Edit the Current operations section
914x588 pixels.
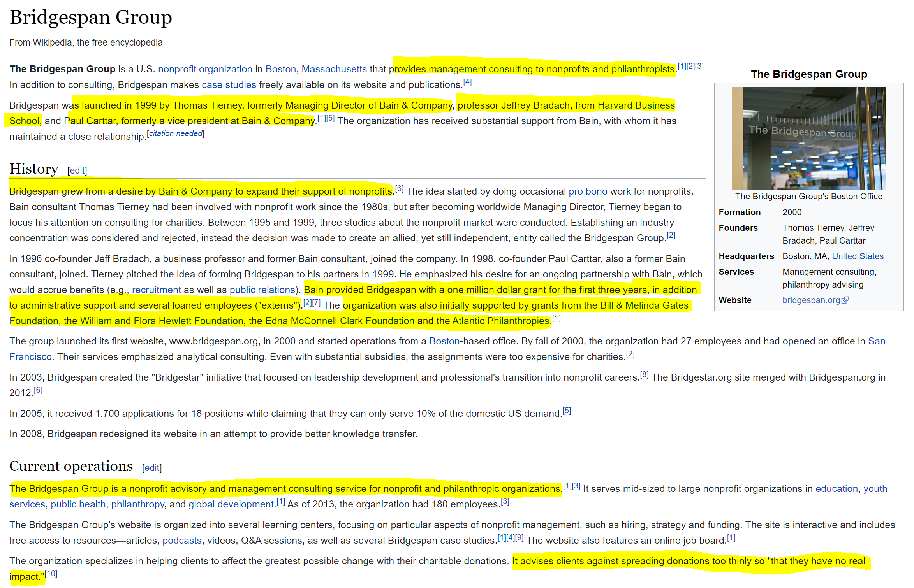152,468
